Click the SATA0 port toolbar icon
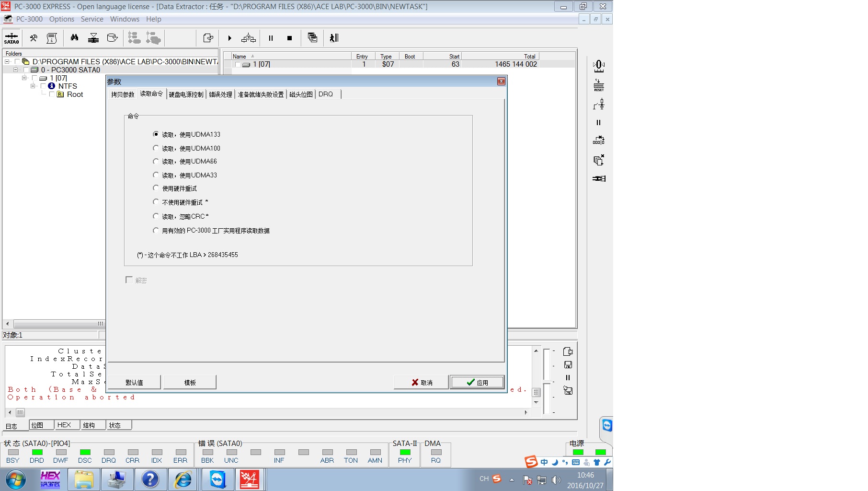This screenshot has height=491, width=868. click(11, 38)
